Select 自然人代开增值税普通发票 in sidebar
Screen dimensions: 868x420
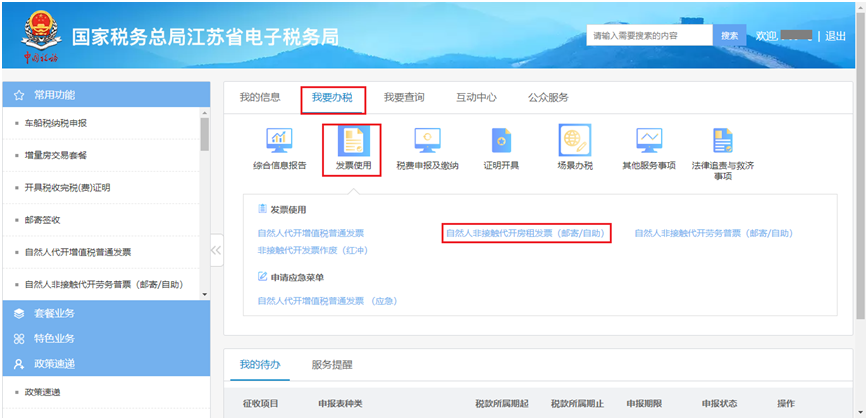tap(78, 252)
